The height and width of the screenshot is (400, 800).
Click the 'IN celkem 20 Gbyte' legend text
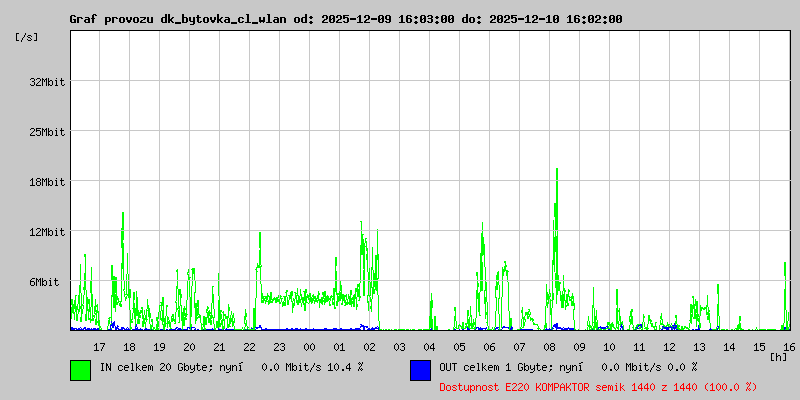coord(157,367)
